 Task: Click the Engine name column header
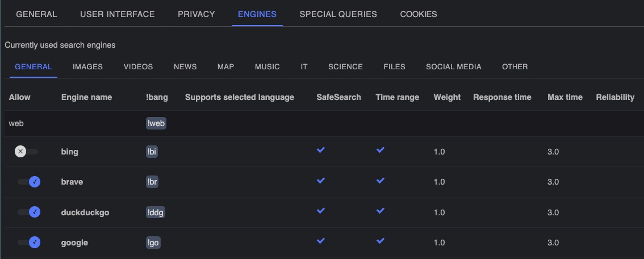pyautogui.click(x=86, y=97)
